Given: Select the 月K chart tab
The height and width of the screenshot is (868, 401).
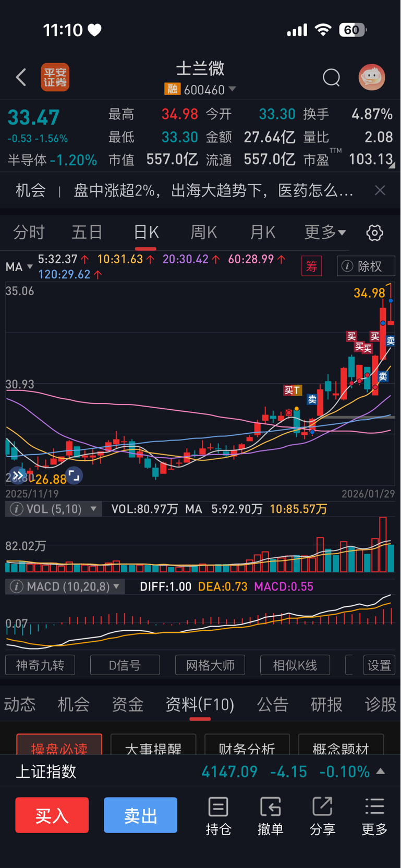Looking at the screenshot, I should click(262, 233).
